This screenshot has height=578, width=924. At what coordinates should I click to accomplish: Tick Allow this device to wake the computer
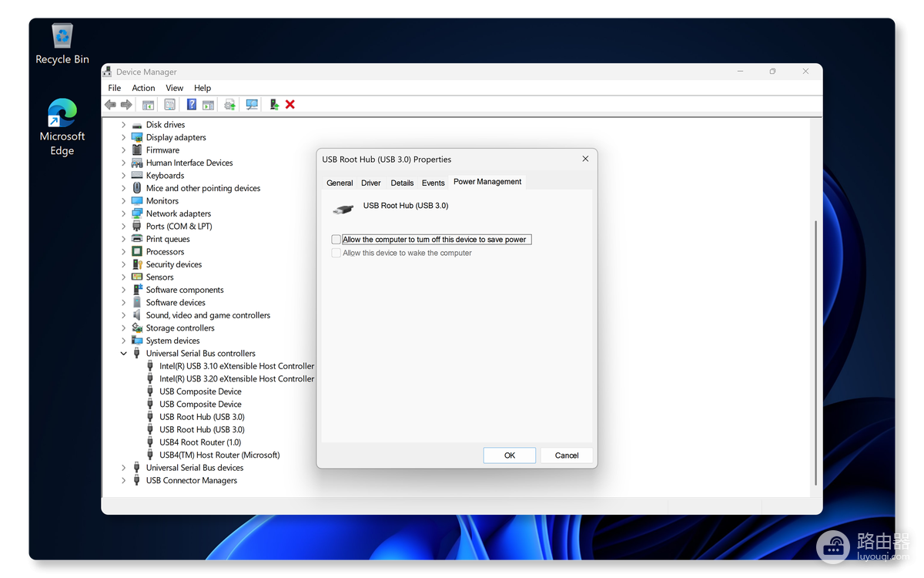pos(336,253)
